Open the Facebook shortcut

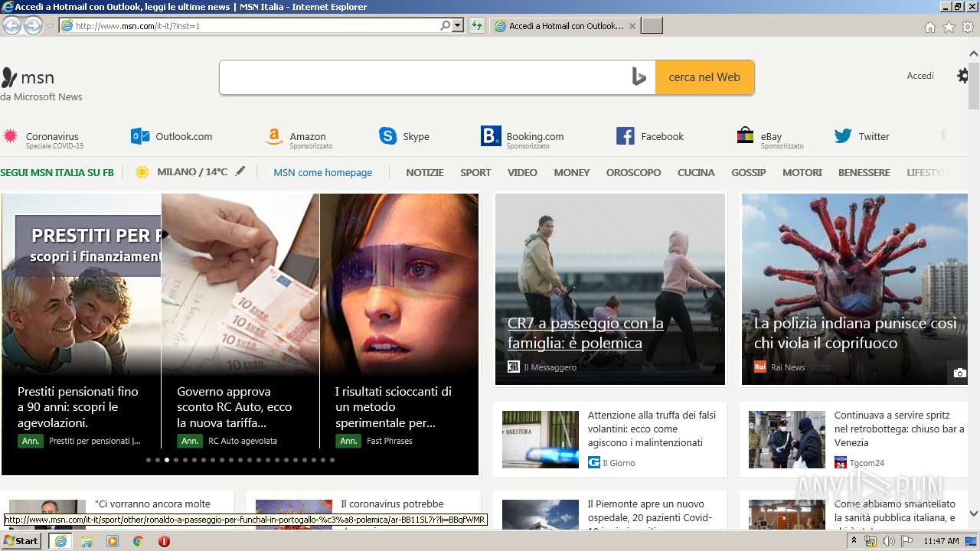pos(650,136)
